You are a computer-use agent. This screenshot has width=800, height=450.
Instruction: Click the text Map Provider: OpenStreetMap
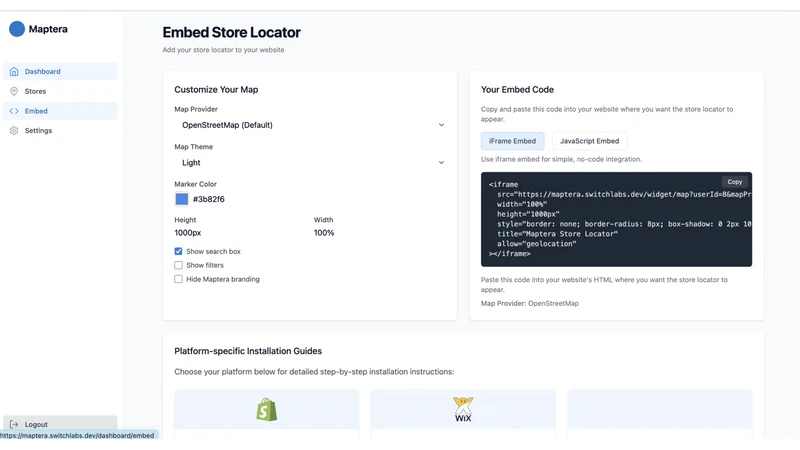[530, 303]
